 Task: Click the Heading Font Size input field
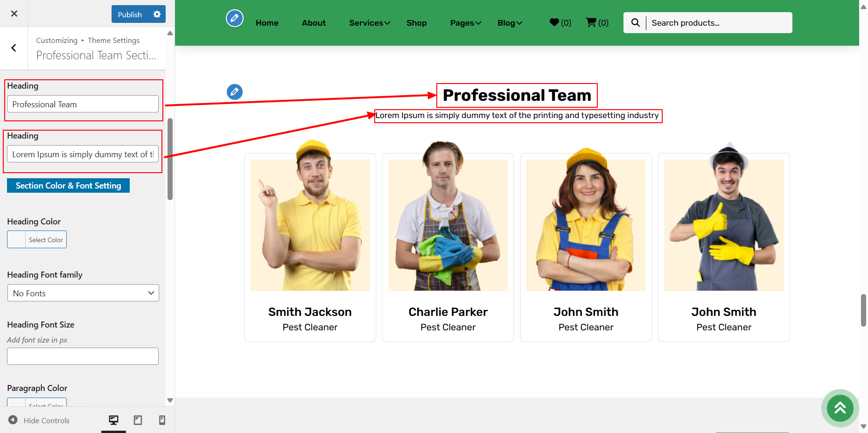tap(83, 356)
